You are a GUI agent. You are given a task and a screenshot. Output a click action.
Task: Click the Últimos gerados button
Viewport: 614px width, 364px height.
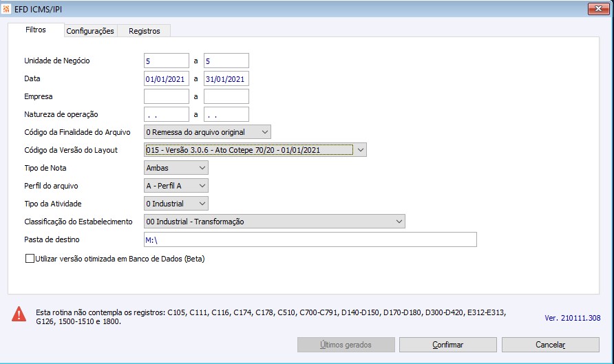click(x=346, y=345)
